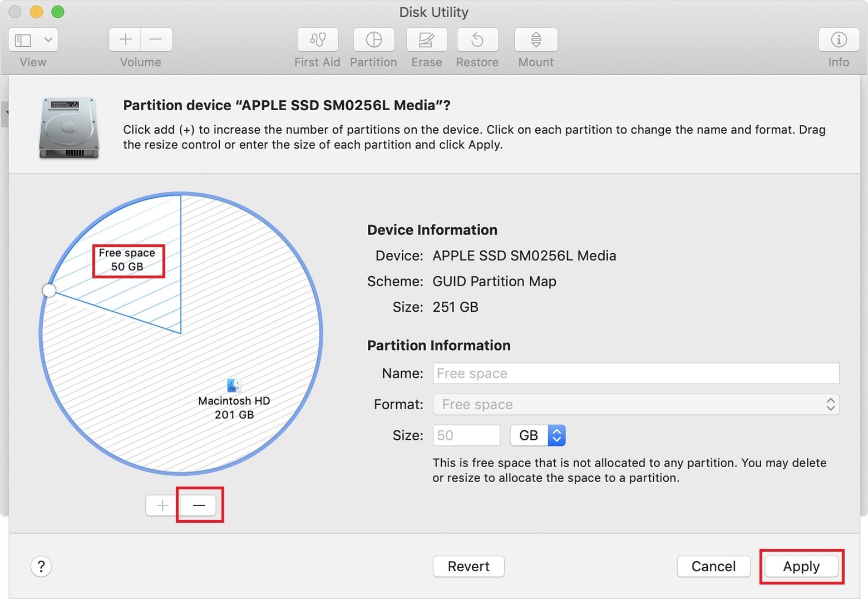Image resolution: width=868 pixels, height=599 pixels.
Task: Add a partition with the plus button
Action: click(x=162, y=505)
